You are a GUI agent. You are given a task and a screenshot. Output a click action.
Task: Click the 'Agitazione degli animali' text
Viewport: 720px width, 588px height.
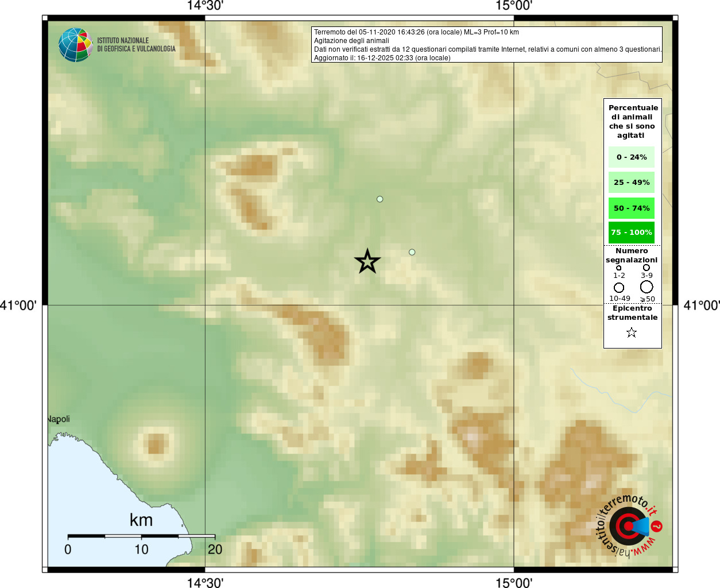click(x=351, y=41)
